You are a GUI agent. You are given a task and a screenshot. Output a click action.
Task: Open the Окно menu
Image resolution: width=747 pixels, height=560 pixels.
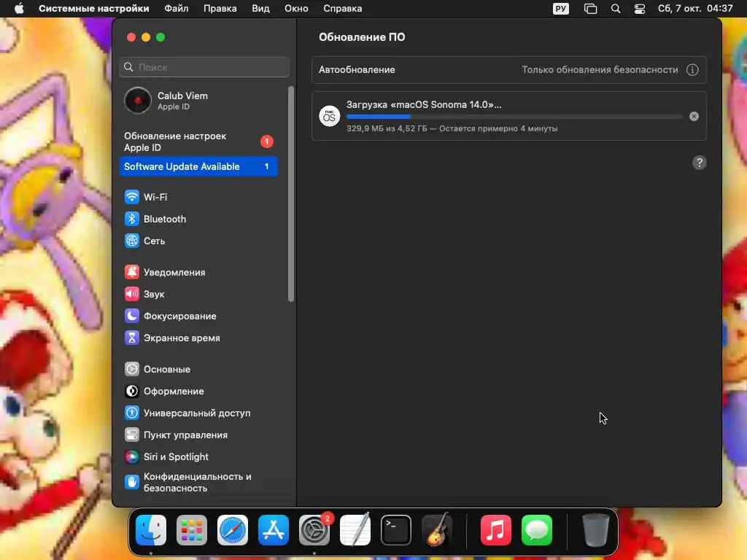click(296, 9)
